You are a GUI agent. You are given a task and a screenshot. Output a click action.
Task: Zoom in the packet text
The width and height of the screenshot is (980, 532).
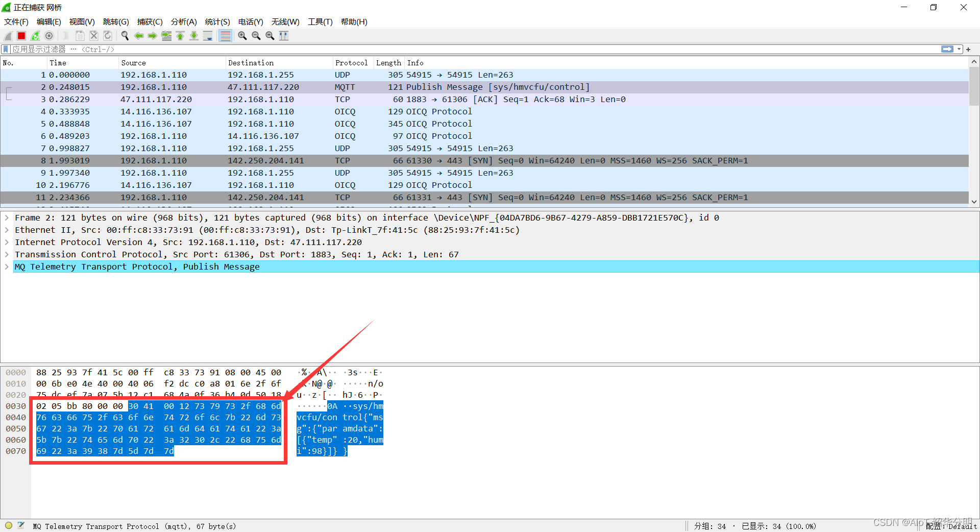click(x=242, y=36)
